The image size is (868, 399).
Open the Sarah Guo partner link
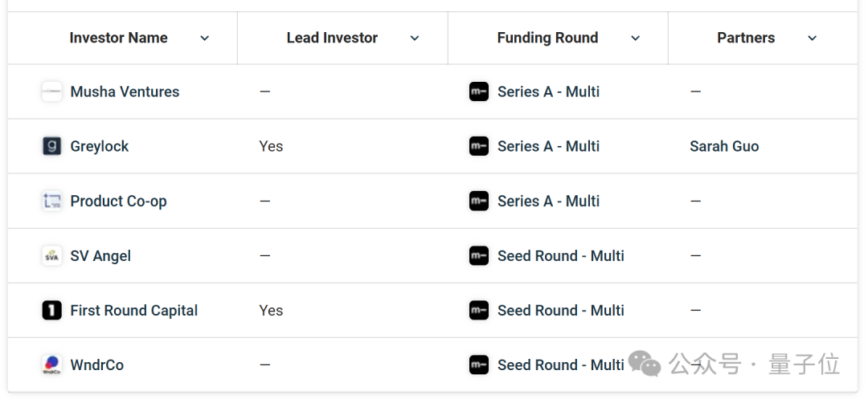click(x=724, y=146)
